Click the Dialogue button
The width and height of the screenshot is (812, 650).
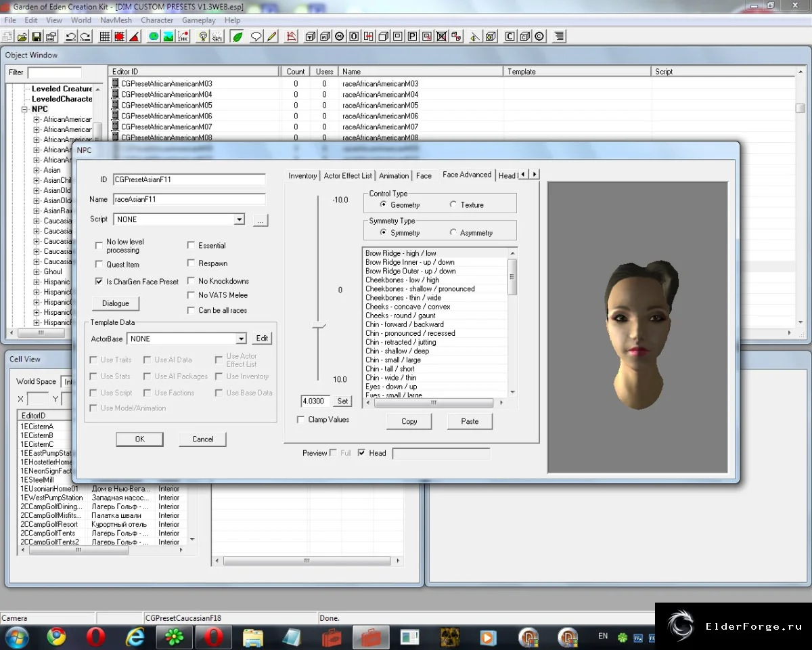click(x=116, y=303)
